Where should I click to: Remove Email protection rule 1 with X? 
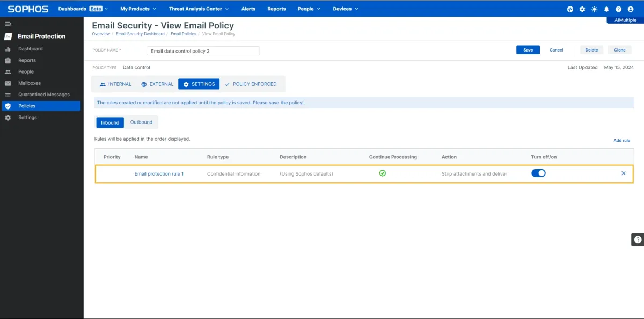pos(623,173)
